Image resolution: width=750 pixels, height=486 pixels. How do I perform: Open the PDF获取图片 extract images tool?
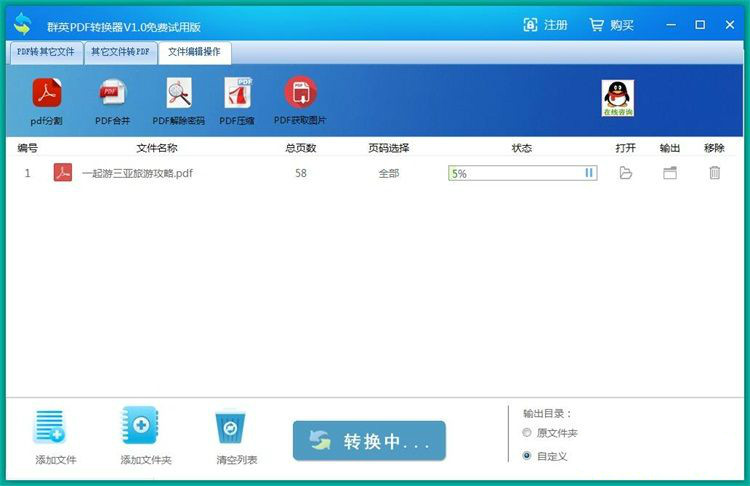pyautogui.click(x=300, y=101)
